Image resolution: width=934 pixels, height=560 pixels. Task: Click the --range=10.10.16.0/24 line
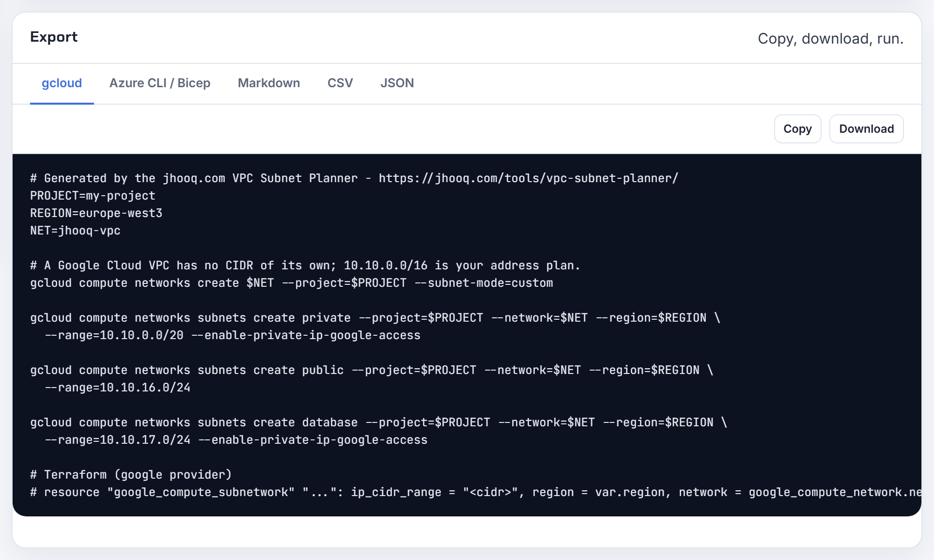tap(117, 388)
